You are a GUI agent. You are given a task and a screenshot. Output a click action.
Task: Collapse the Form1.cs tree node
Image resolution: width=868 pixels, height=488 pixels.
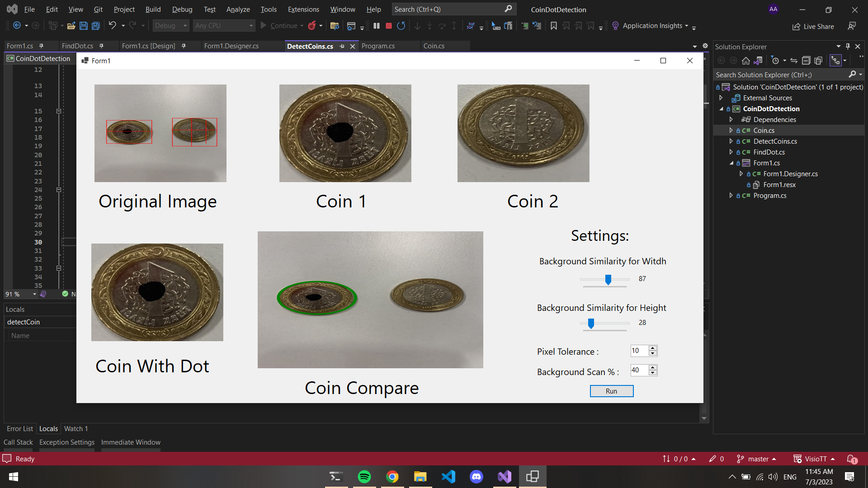pyautogui.click(x=731, y=163)
